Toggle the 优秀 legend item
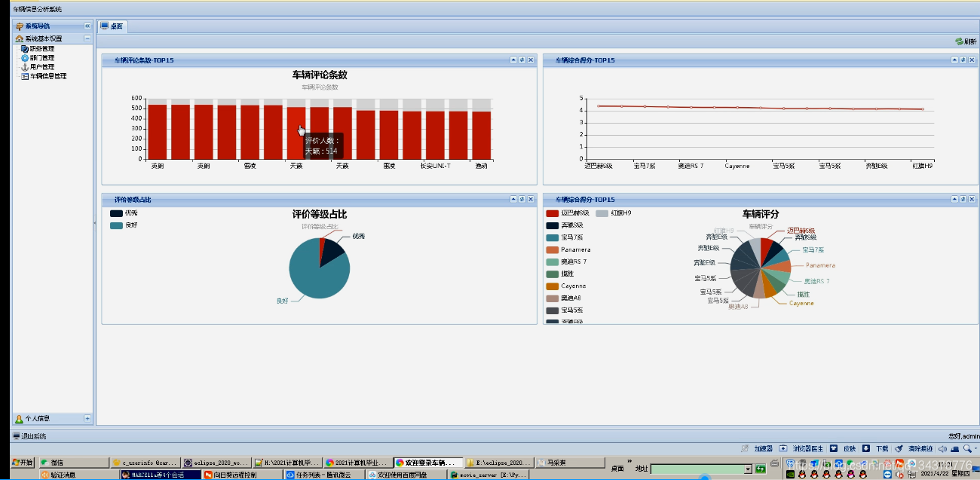This screenshot has width=980, height=480. click(124, 213)
